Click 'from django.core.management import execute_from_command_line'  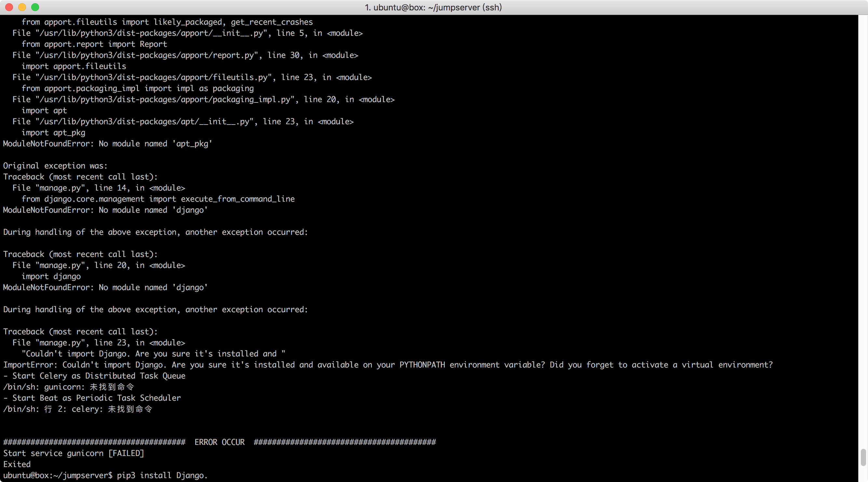click(x=158, y=199)
